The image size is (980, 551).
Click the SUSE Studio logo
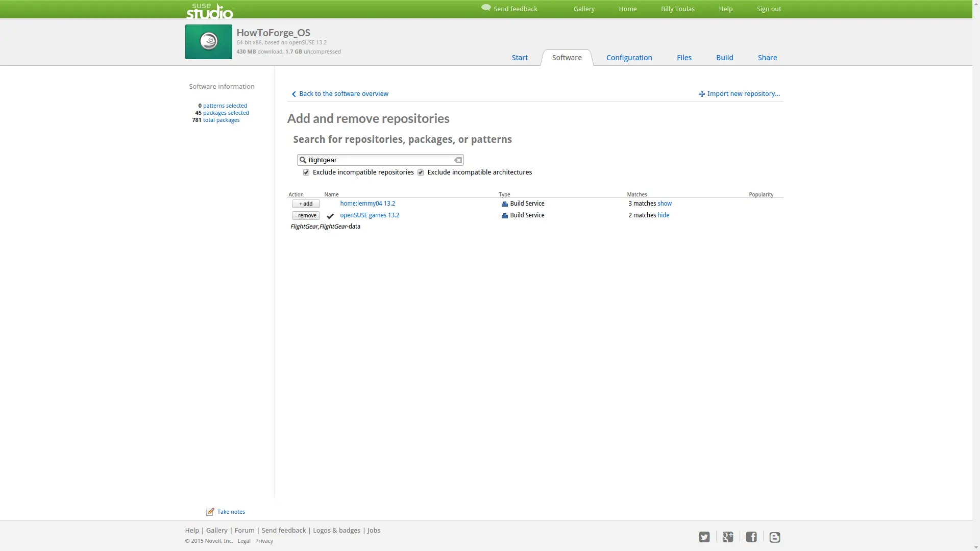point(209,10)
